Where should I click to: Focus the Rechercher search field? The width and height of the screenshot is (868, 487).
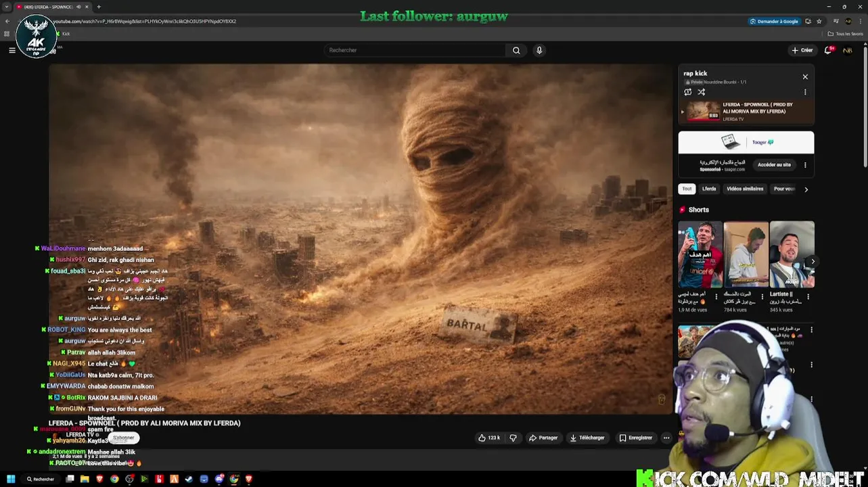pyautogui.click(x=415, y=50)
